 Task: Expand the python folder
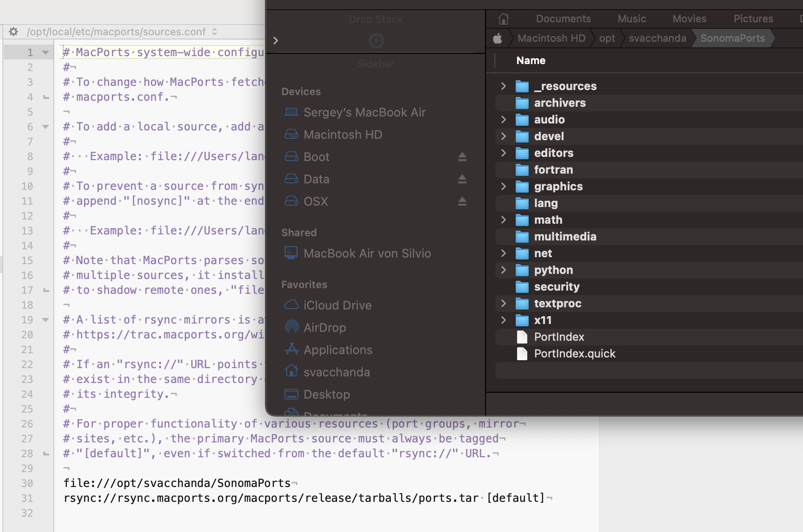[503, 270]
